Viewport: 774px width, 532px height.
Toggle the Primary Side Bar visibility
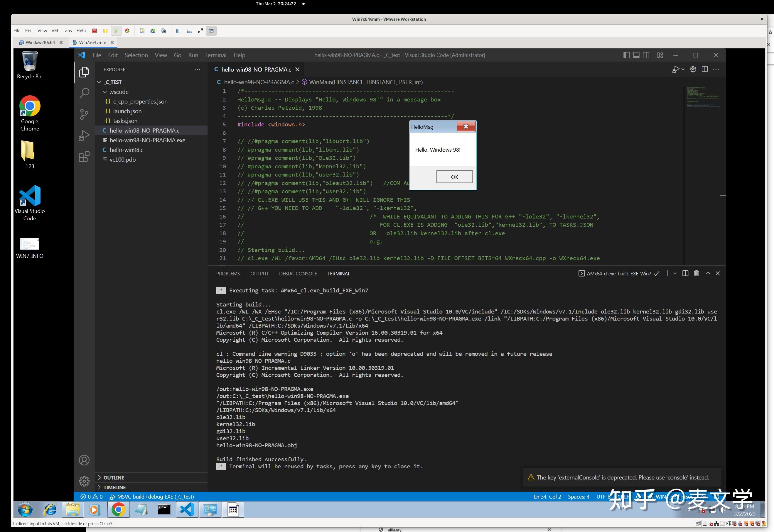(626, 55)
